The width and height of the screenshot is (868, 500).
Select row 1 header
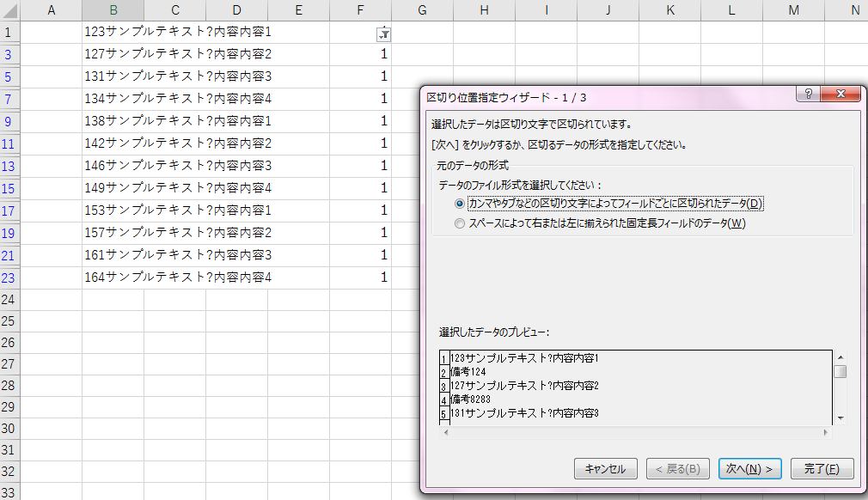[x=9, y=33]
